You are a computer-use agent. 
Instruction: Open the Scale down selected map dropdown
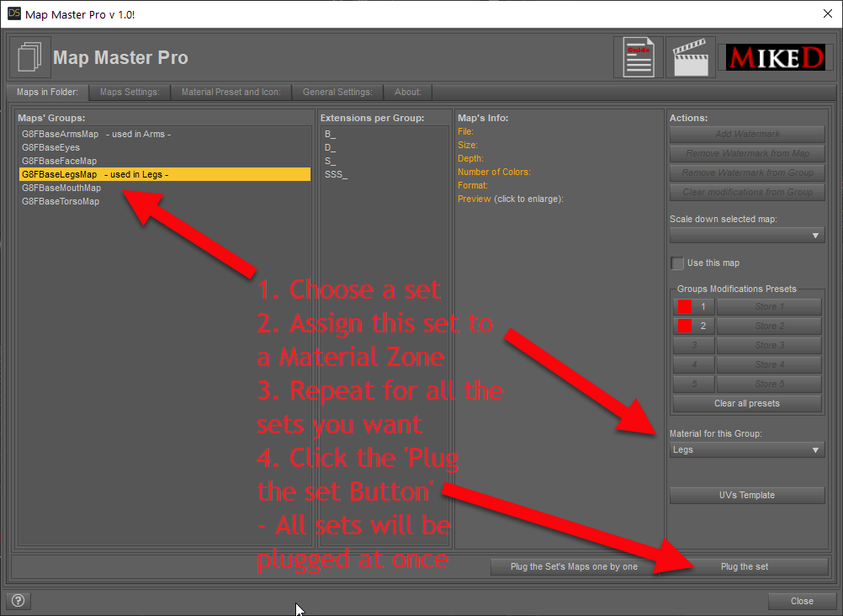click(x=747, y=235)
